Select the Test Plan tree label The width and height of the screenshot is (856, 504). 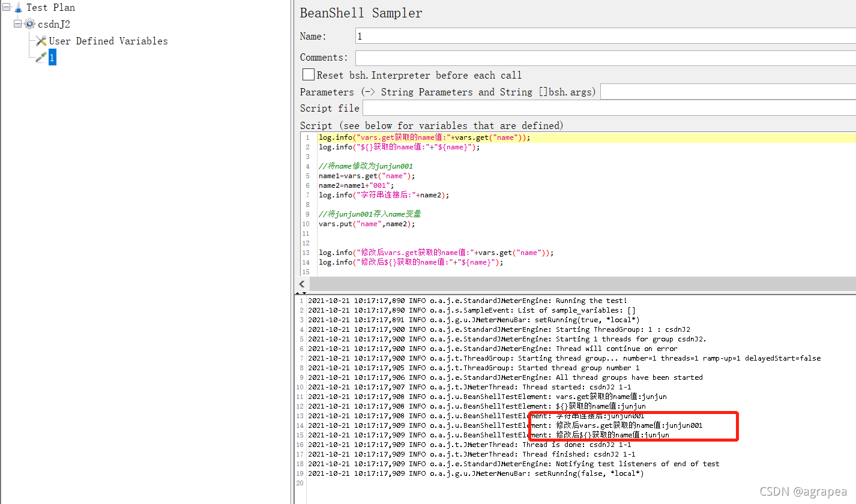tap(50, 8)
